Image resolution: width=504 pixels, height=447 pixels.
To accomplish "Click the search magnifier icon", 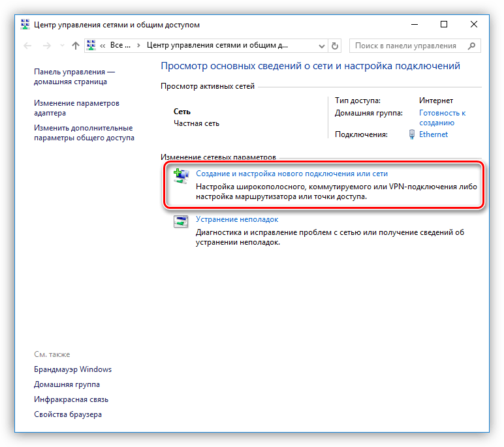I will coord(471,46).
